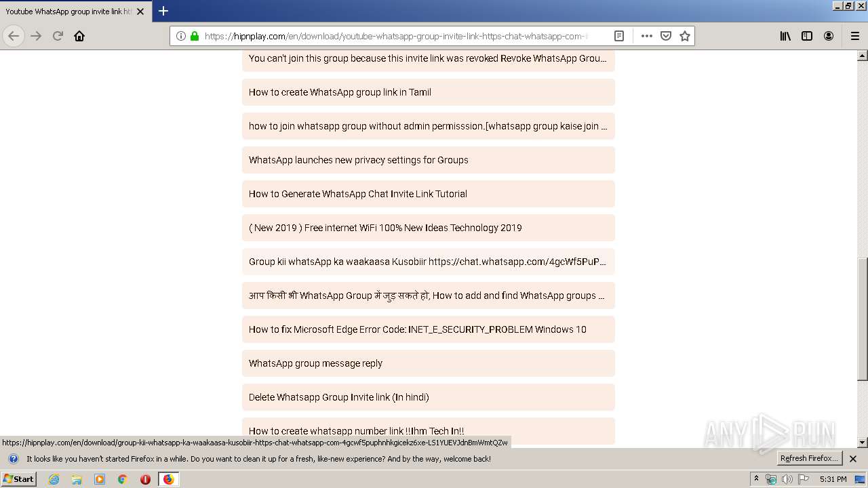This screenshot has height=488, width=868.
Task: Show site information icon in address bar
Action: coord(181,36)
